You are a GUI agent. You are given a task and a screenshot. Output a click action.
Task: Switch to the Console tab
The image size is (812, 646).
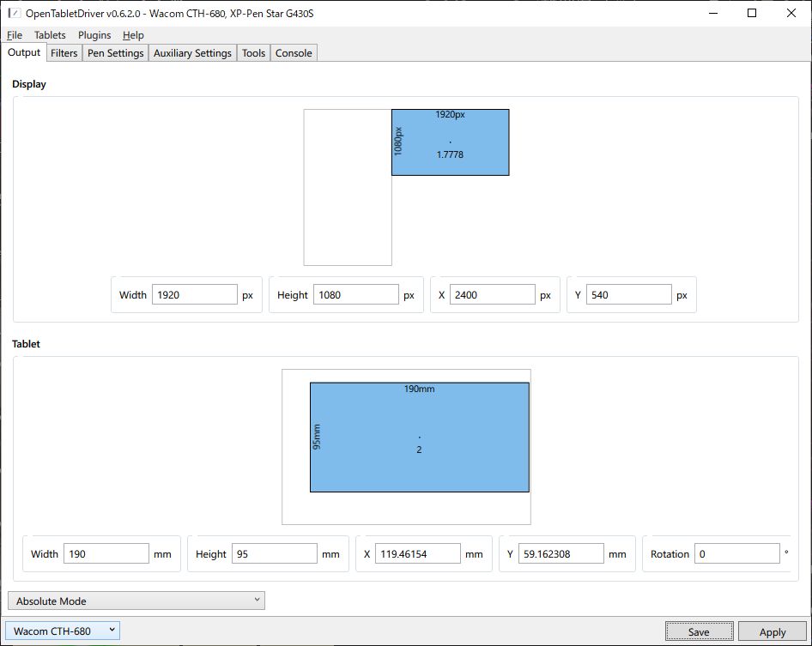pyautogui.click(x=294, y=53)
